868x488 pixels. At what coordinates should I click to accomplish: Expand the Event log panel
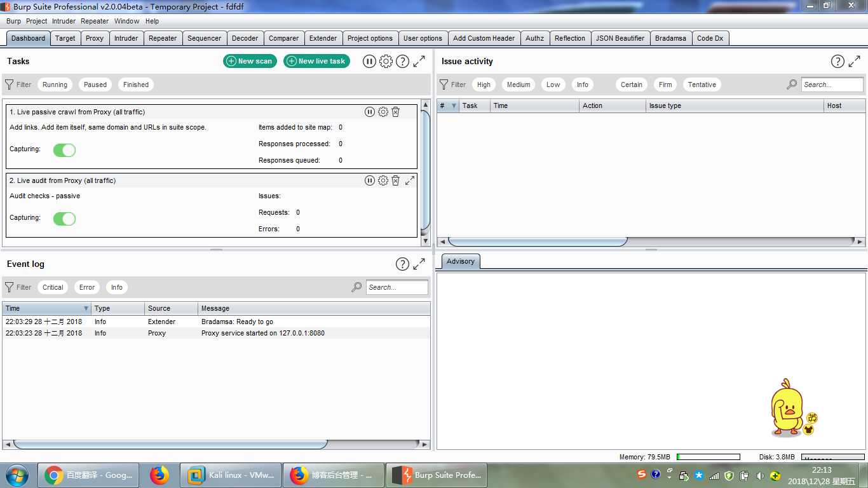(x=419, y=264)
